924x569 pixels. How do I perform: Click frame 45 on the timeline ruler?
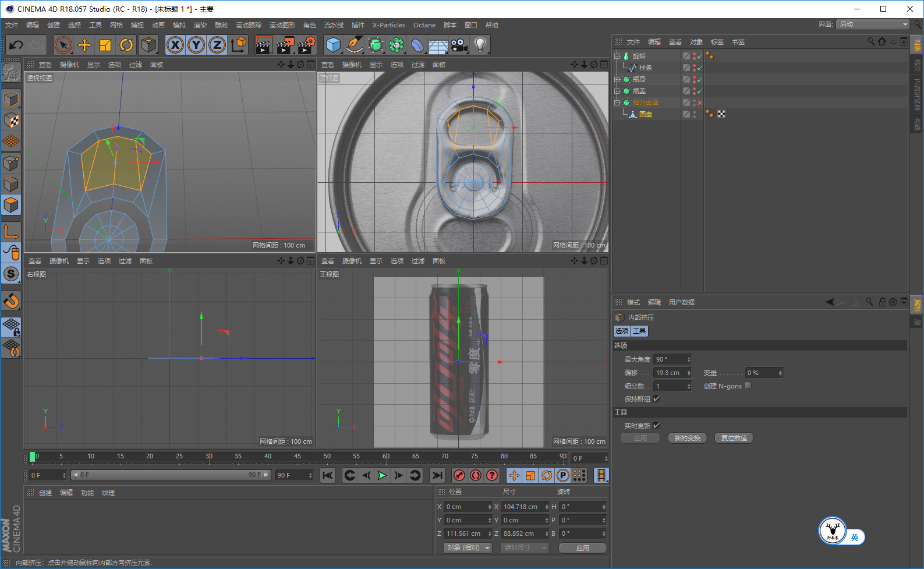[298, 457]
